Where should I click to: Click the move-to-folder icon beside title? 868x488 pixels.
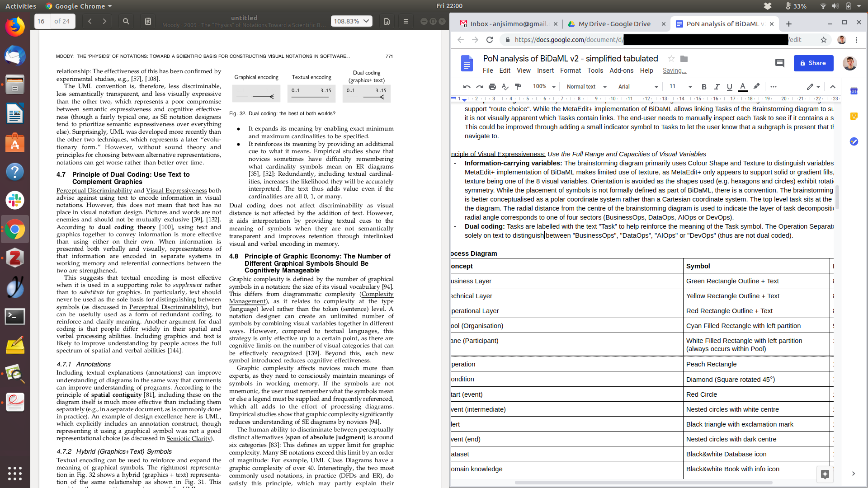684,59
